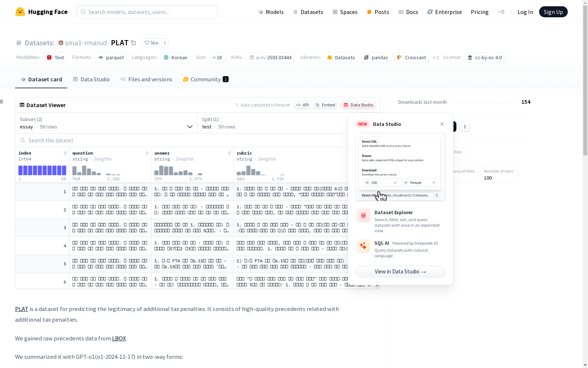This screenshot has width=588, height=368.
Task: Open the extra navigation menu icon
Action: pos(501,12)
